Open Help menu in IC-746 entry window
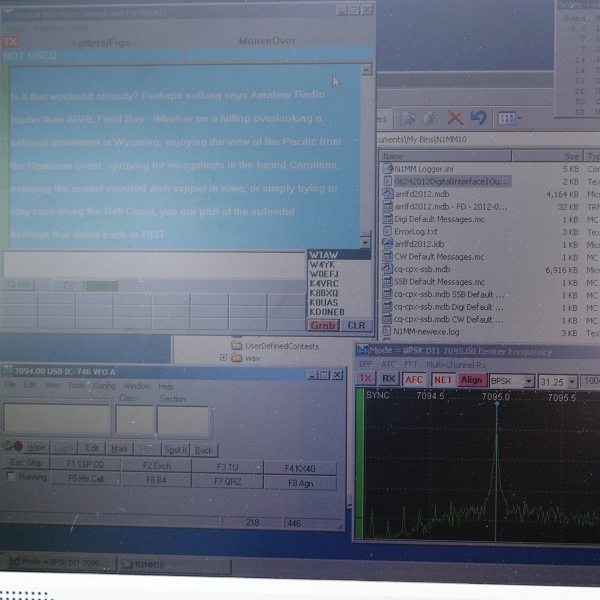This screenshot has height=600, width=600. [x=166, y=386]
